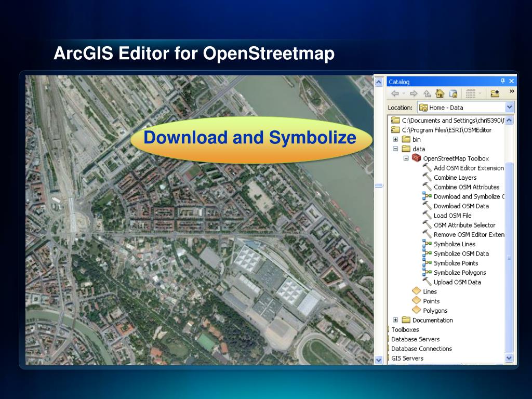
Task: Select Upload OSM Data tool
Action: pyautogui.click(x=457, y=282)
